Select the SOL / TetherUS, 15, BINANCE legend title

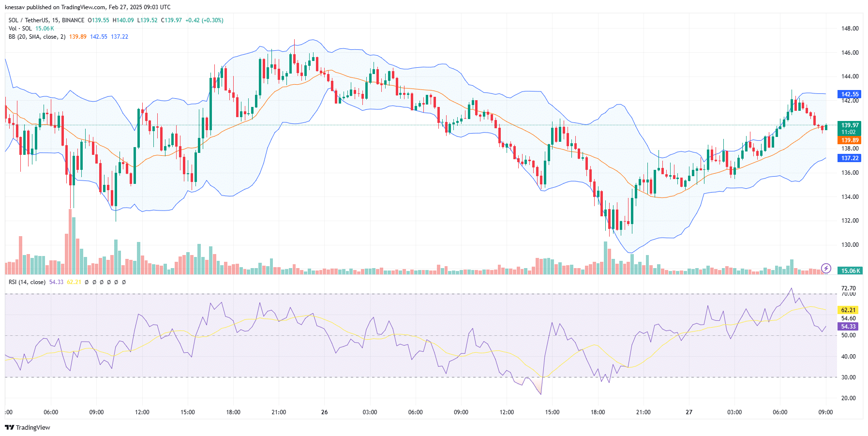click(46, 20)
